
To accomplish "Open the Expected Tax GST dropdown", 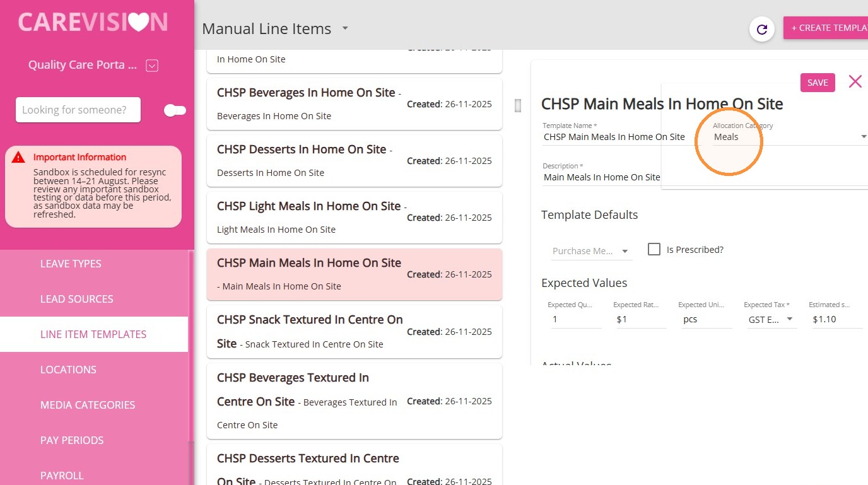I will [770, 319].
